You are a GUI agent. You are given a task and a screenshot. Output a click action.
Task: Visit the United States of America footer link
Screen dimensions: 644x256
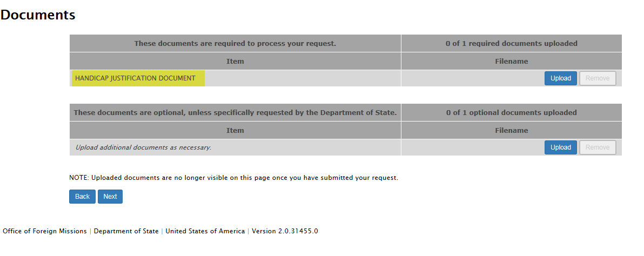(205, 231)
